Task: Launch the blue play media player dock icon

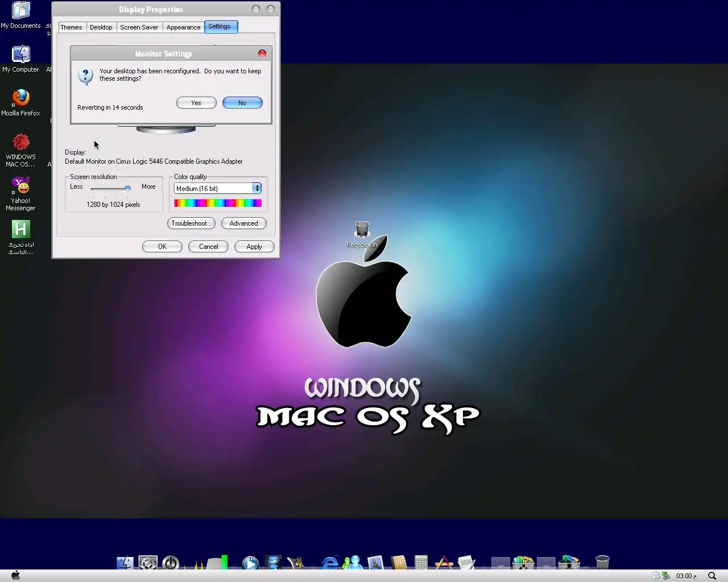Action: [x=250, y=563]
